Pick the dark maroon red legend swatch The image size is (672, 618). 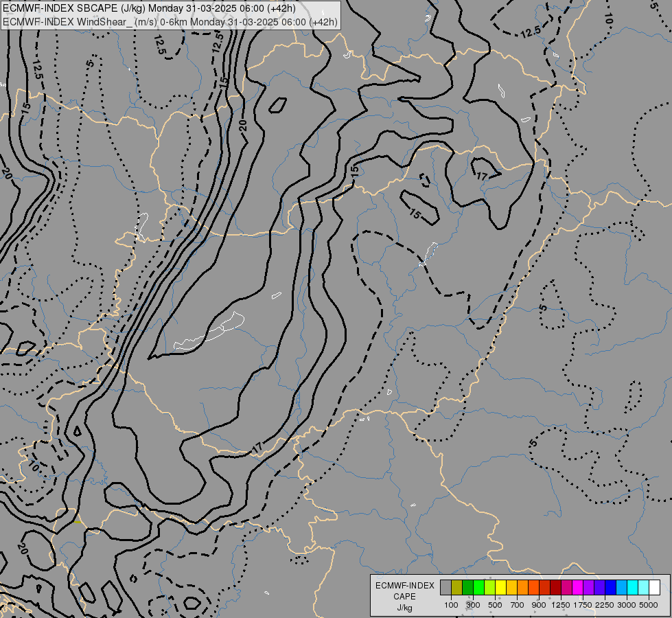click(555, 588)
